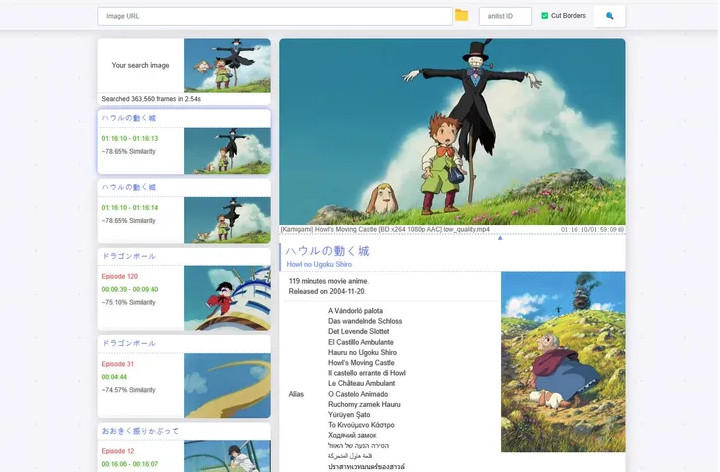Open Dragon Ball Episode 120 result thumbnail
The width and height of the screenshot is (720, 472).
[227, 298]
